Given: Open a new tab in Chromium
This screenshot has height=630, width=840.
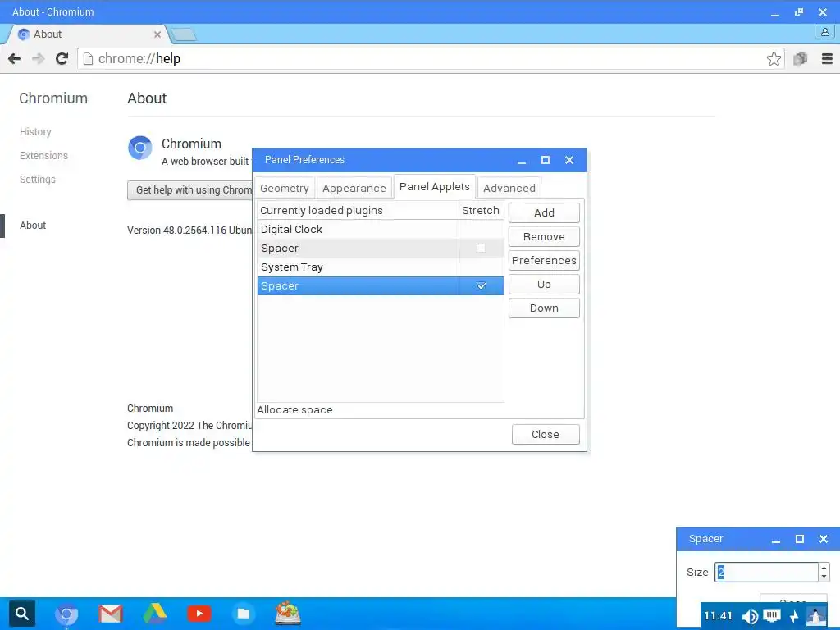Looking at the screenshot, I should (x=184, y=34).
